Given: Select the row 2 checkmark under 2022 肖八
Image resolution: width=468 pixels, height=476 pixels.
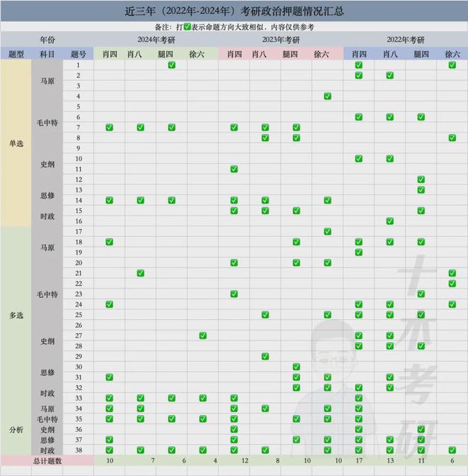Looking at the screenshot, I should (x=390, y=75).
